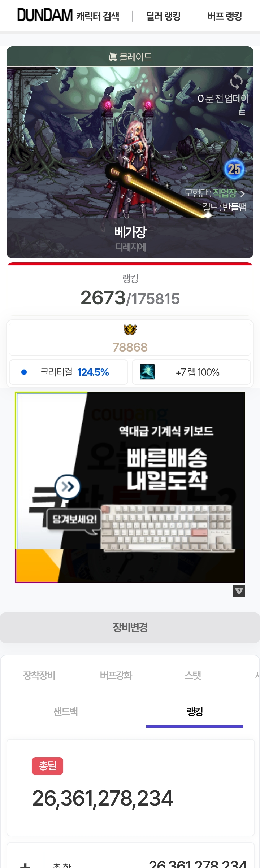Click the refresh update icon

point(236,82)
